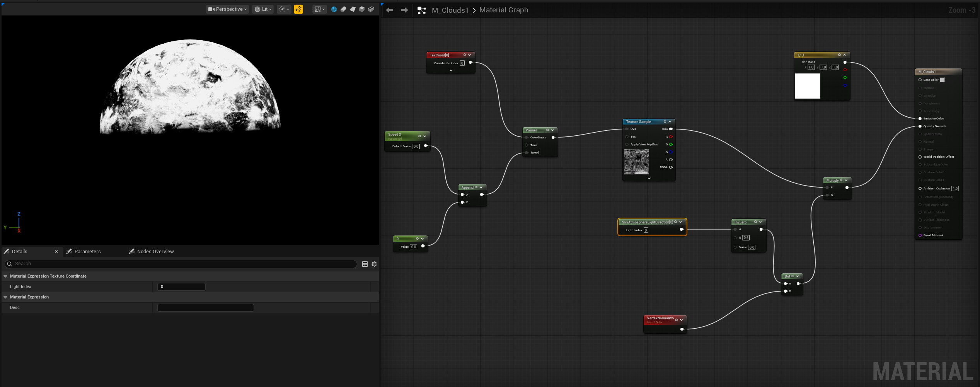This screenshot has width=980, height=387.
Task: Select the sphere preview mesh icon
Action: [334, 9]
